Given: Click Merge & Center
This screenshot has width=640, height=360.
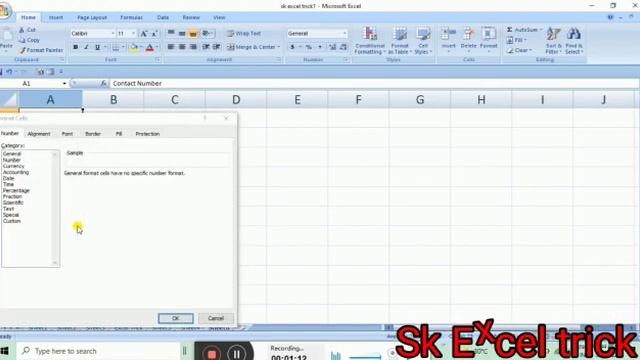Looking at the screenshot, I should tap(251, 47).
